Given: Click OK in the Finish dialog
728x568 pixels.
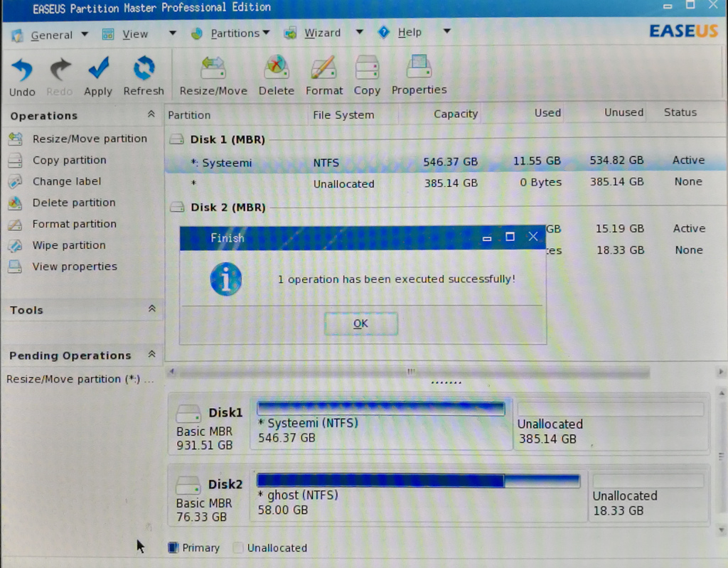Looking at the screenshot, I should (x=360, y=323).
